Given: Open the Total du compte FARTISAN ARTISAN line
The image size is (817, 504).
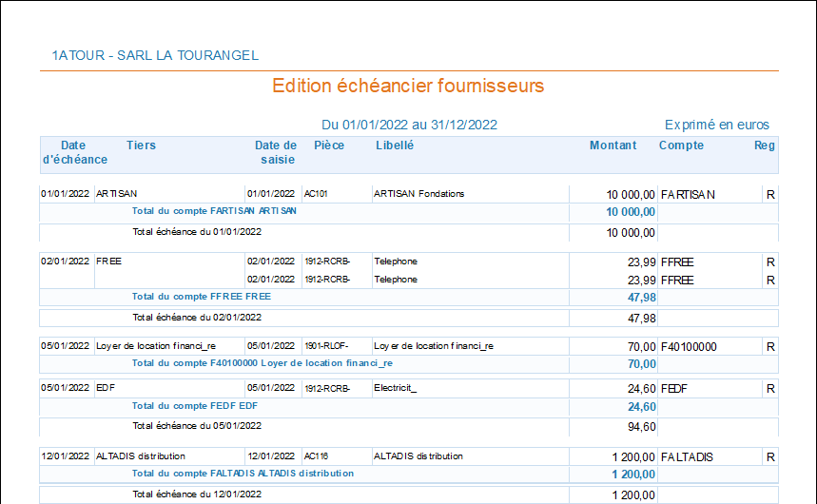Looking at the screenshot, I should 214,211.
